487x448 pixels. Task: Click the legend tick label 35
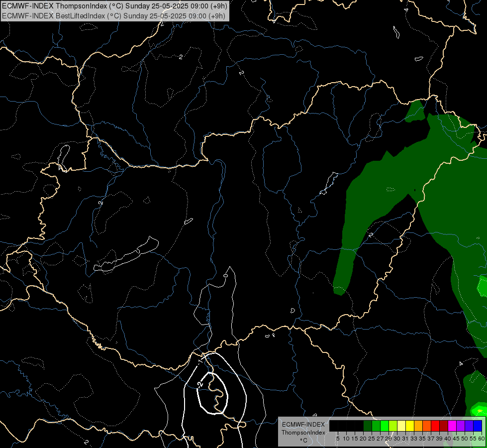[x=423, y=439]
